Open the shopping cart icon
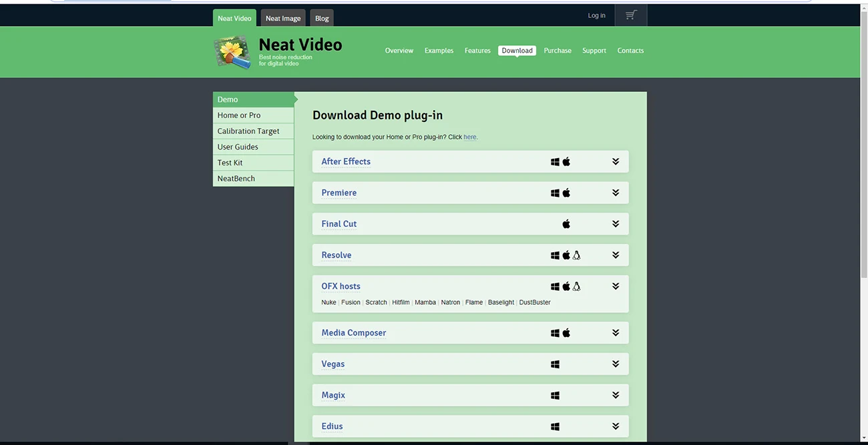This screenshot has height=445, width=868. coord(631,15)
